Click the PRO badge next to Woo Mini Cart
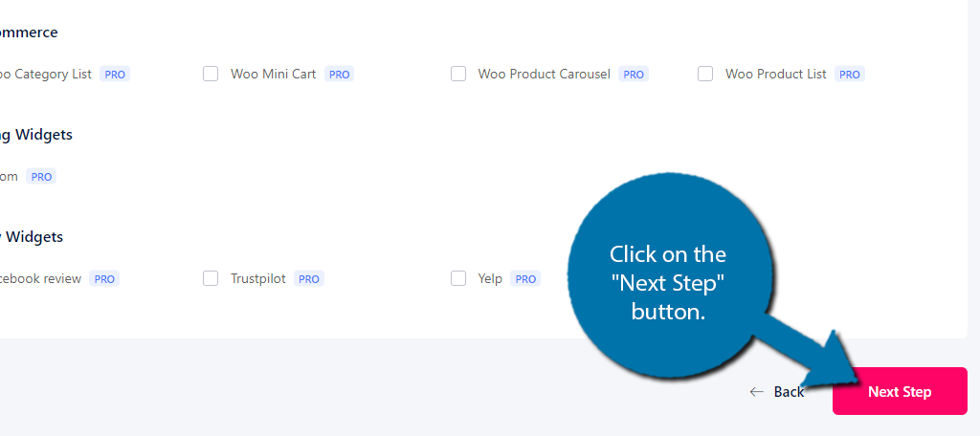Image resolution: width=980 pixels, height=436 pixels. coord(340,75)
